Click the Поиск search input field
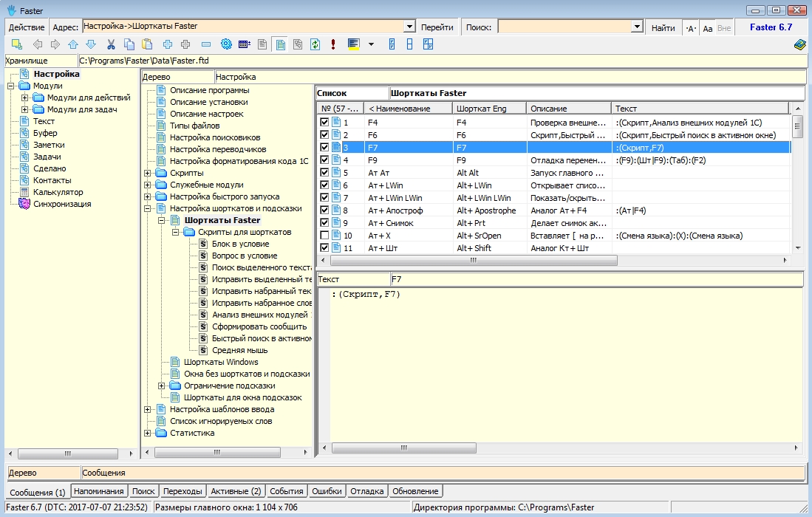 565,27
